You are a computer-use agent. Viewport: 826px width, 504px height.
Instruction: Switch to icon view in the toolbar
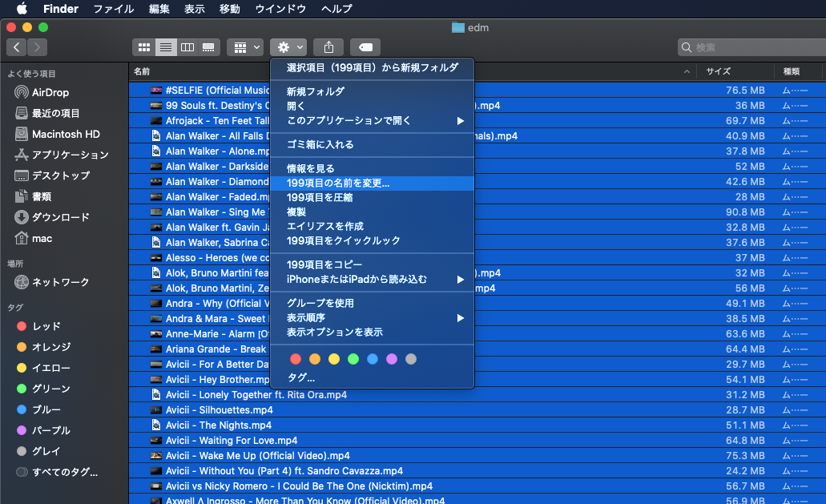144,46
